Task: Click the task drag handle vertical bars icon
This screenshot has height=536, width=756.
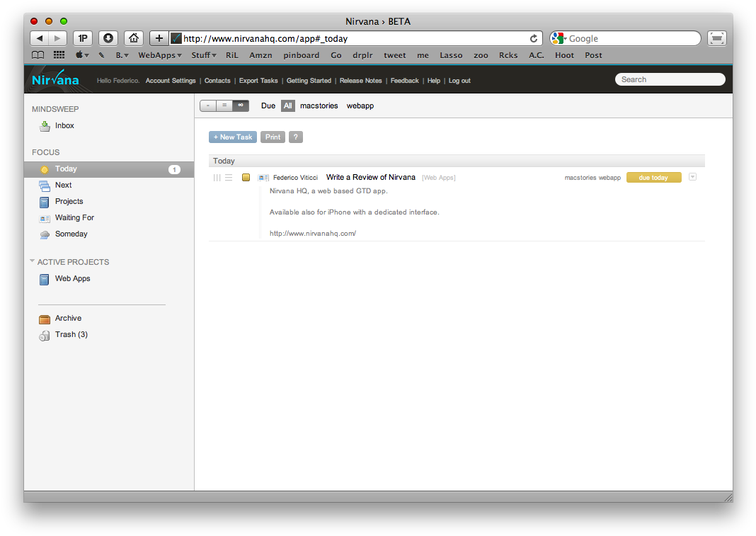Action: pyautogui.click(x=217, y=178)
